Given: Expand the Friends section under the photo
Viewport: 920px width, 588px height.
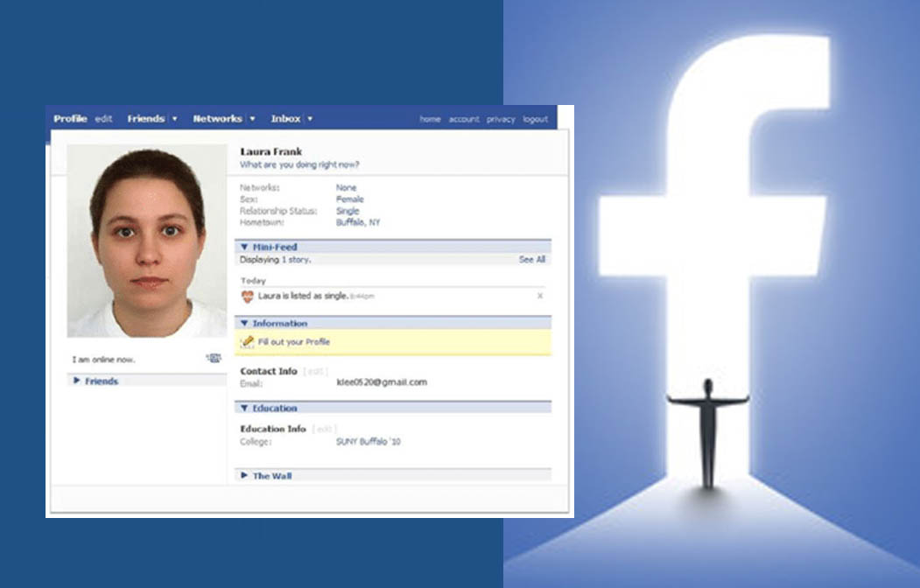Looking at the screenshot, I should tap(76, 381).
